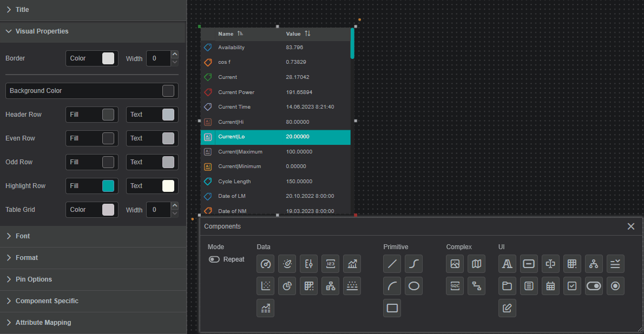Screen dimensions: 644x334
Task: Collapse the Visual Properties section
Action: (93, 31)
